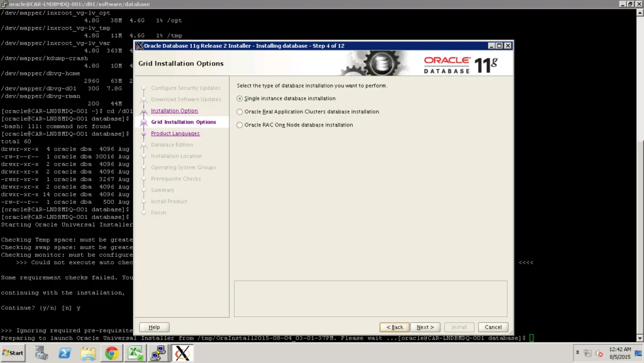
Task: Cancel the Oracle installation
Action: click(493, 327)
